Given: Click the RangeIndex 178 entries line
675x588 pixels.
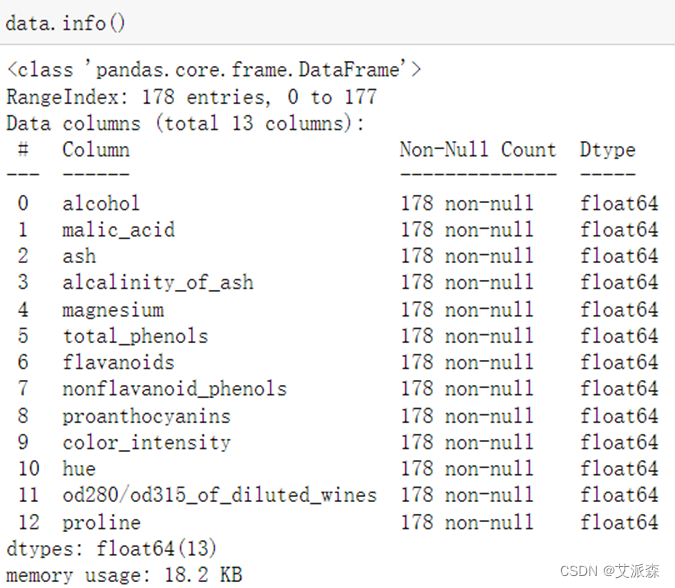Looking at the screenshot, I should tap(191, 97).
